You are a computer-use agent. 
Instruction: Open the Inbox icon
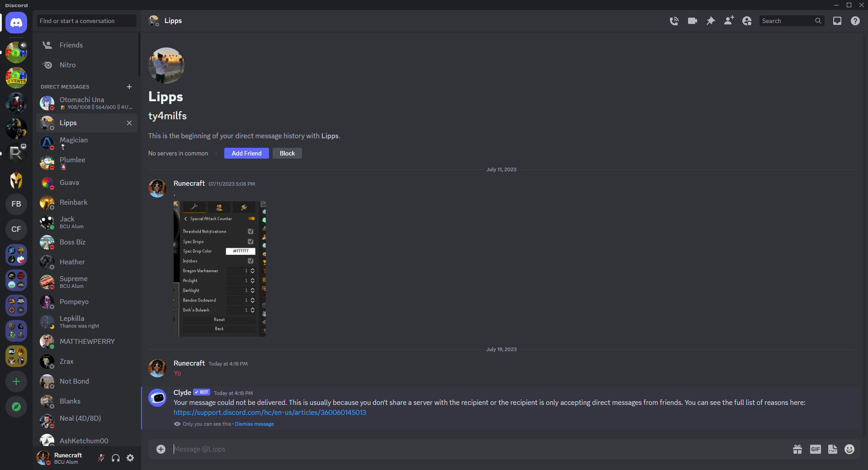[837, 21]
